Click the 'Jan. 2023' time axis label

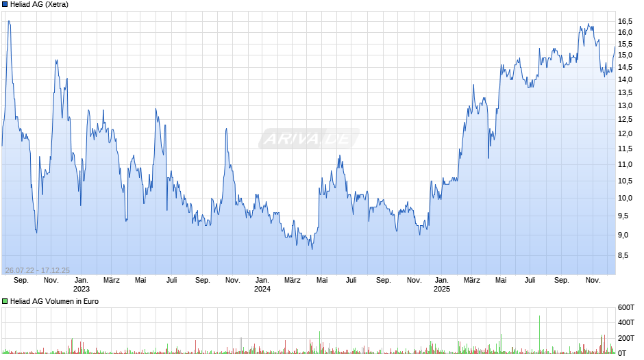(82, 285)
